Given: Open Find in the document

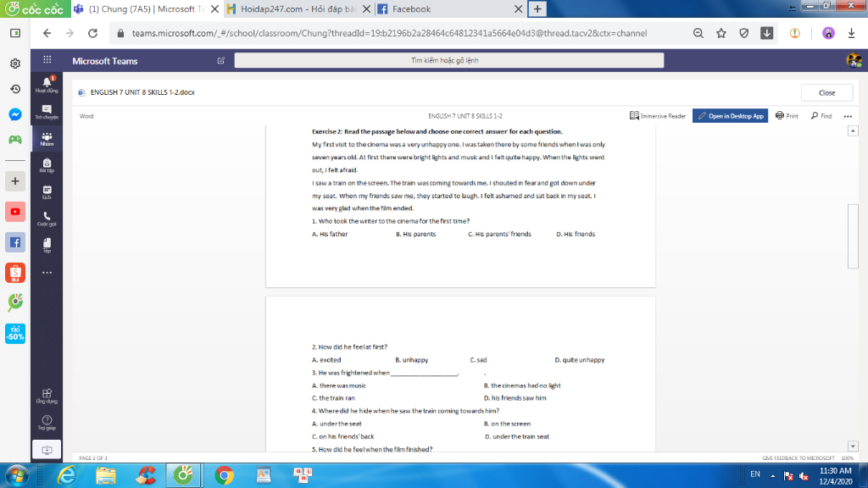Looking at the screenshot, I should click(821, 115).
